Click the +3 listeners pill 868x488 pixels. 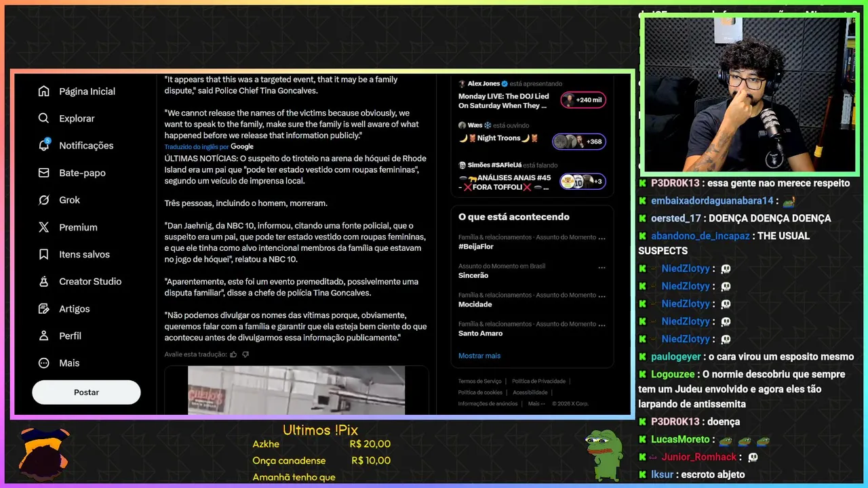583,182
